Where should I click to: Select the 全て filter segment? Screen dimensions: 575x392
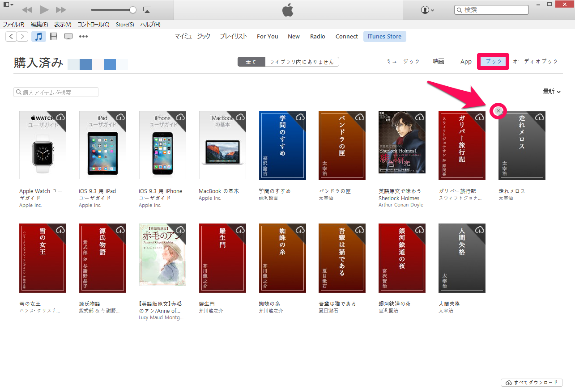251,62
